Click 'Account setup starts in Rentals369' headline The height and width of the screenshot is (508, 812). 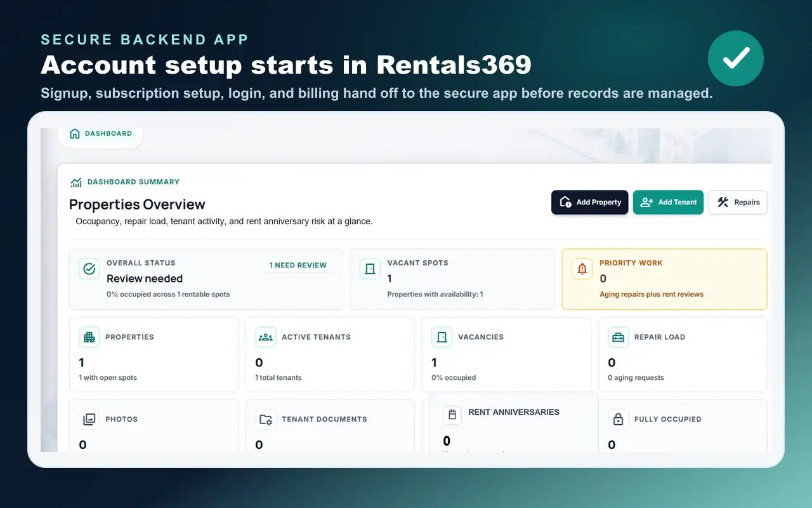tap(286, 65)
